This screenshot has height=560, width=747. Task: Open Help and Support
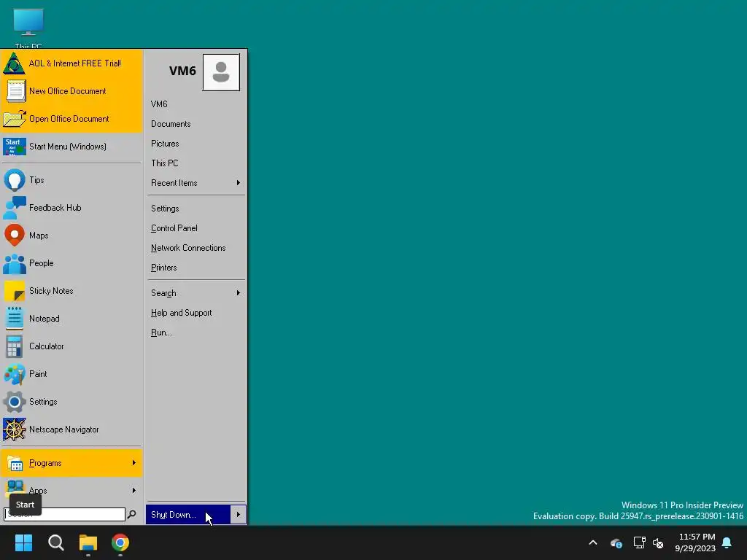[x=181, y=313]
